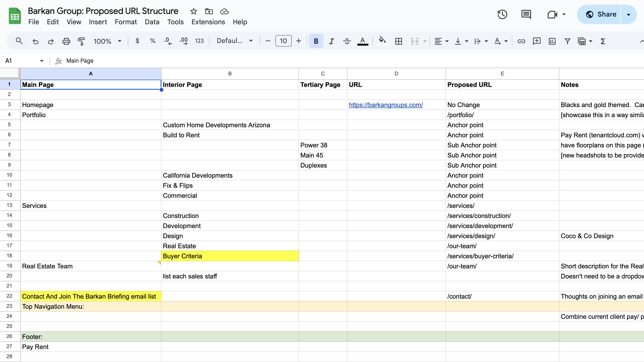Screen dimensions: 644x362
Task: Open version history clock icon
Action: 502,14
